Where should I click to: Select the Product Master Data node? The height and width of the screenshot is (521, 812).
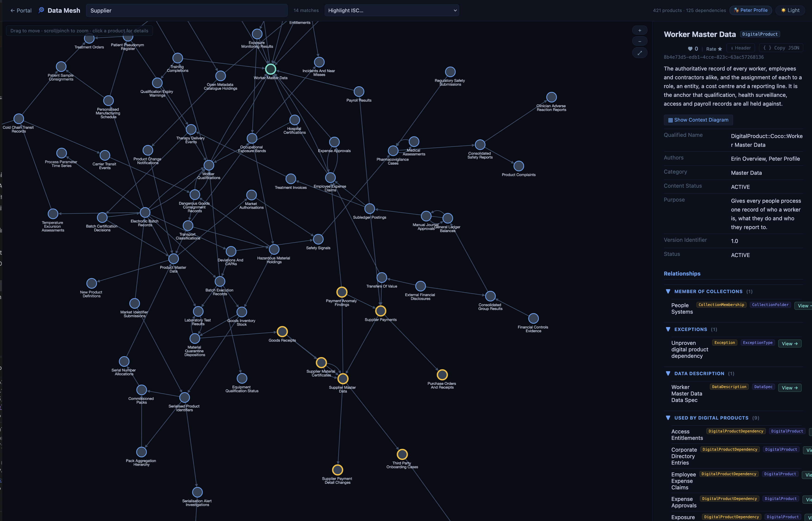[174, 258]
